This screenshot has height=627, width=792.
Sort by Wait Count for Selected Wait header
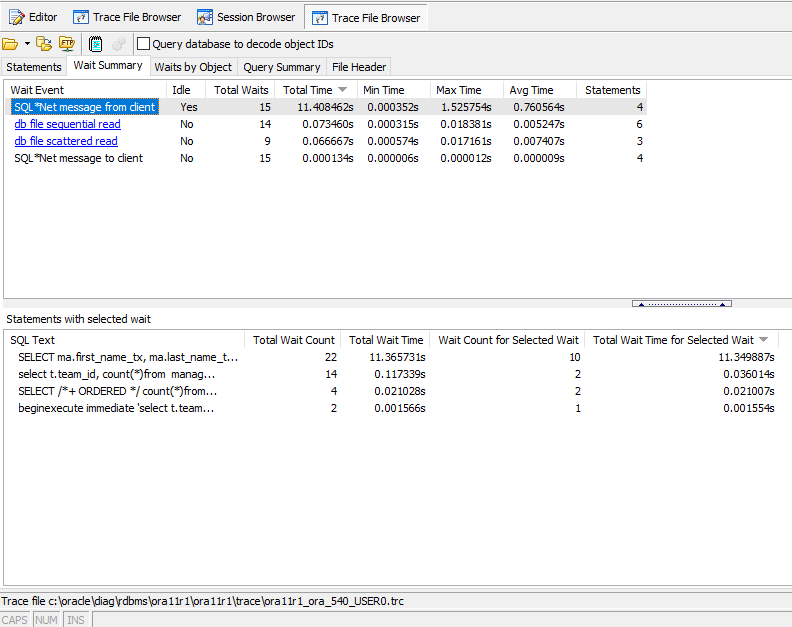point(508,340)
